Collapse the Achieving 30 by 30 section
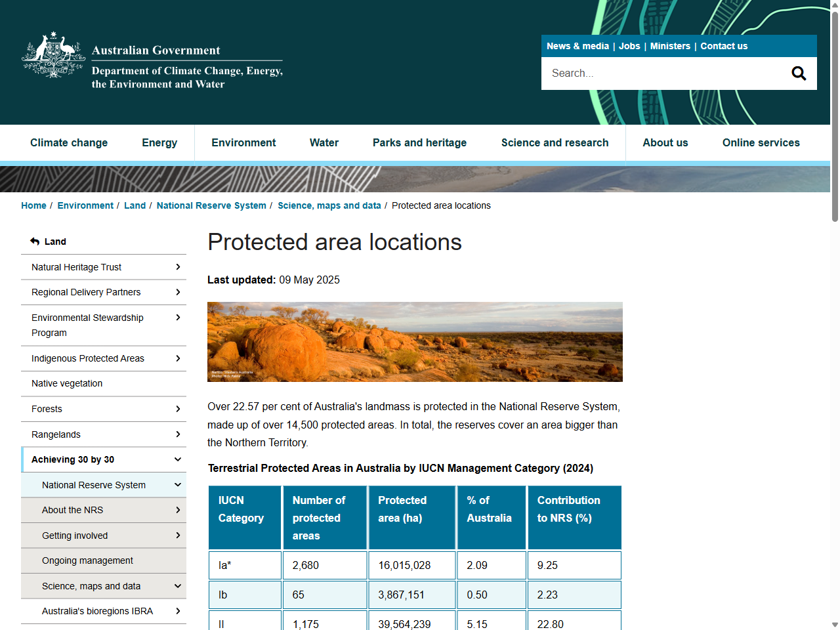840x630 pixels. point(177,459)
